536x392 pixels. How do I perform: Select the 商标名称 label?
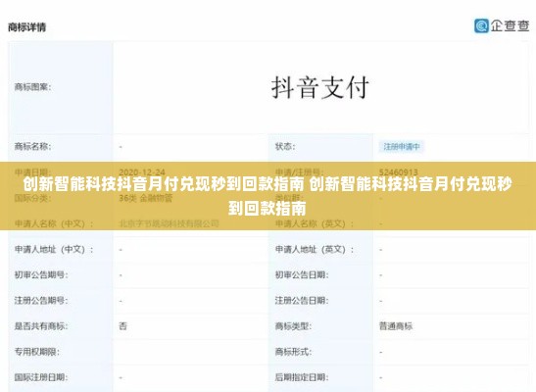click(32, 147)
